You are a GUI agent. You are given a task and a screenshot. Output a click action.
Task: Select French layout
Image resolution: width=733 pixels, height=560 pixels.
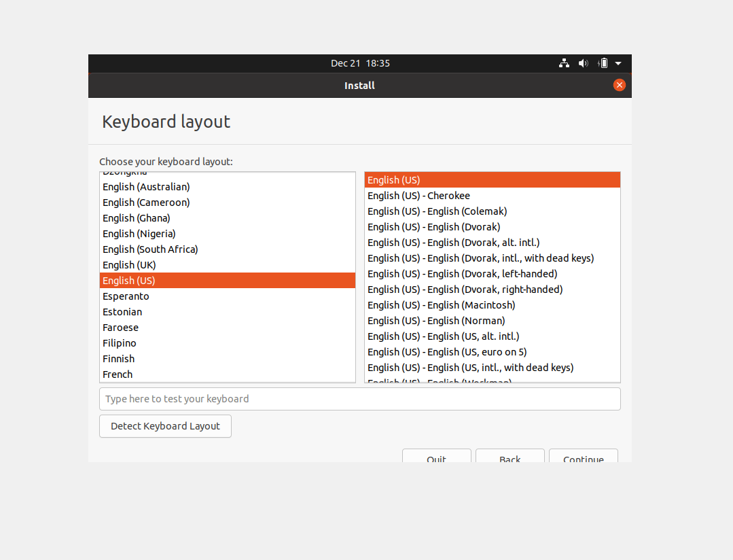tap(228, 374)
